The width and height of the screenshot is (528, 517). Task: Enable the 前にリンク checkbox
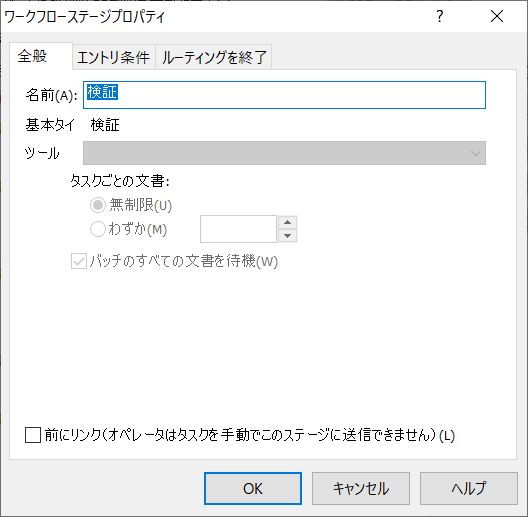(33, 435)
